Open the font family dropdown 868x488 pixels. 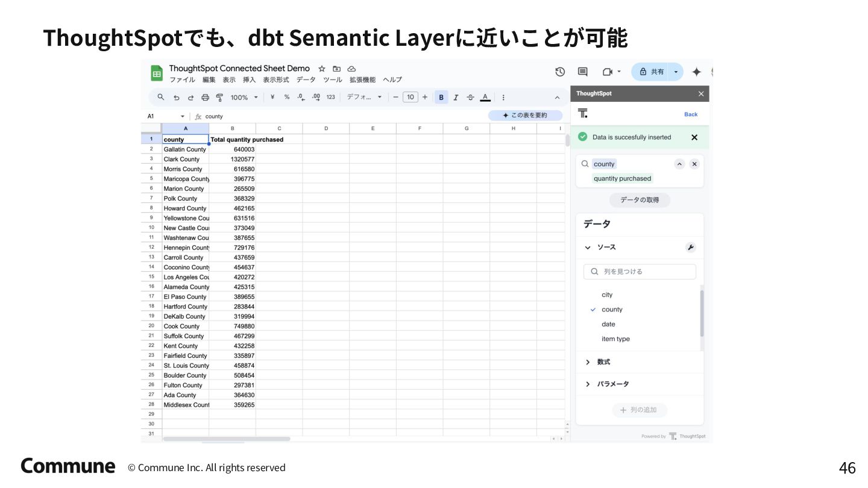(x=364, y=97)
